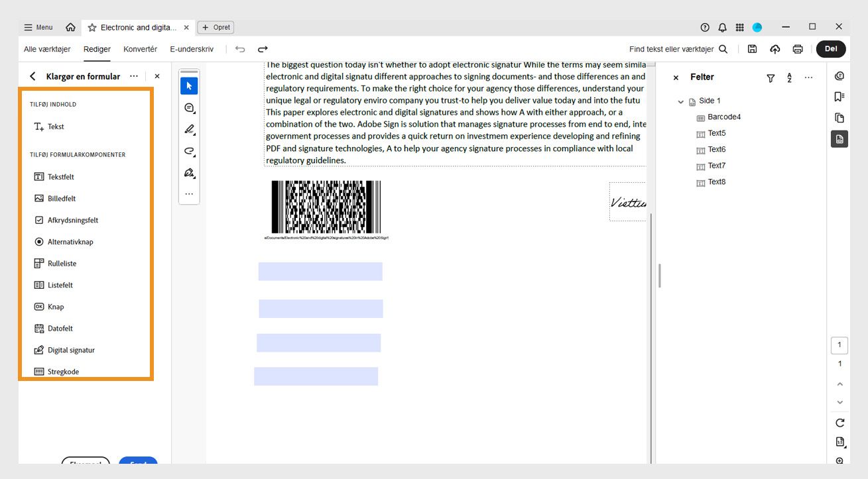The height and width of the screenshot is (479, 868).
Task: Pick the highlighter pen tool
Action: 189,130
